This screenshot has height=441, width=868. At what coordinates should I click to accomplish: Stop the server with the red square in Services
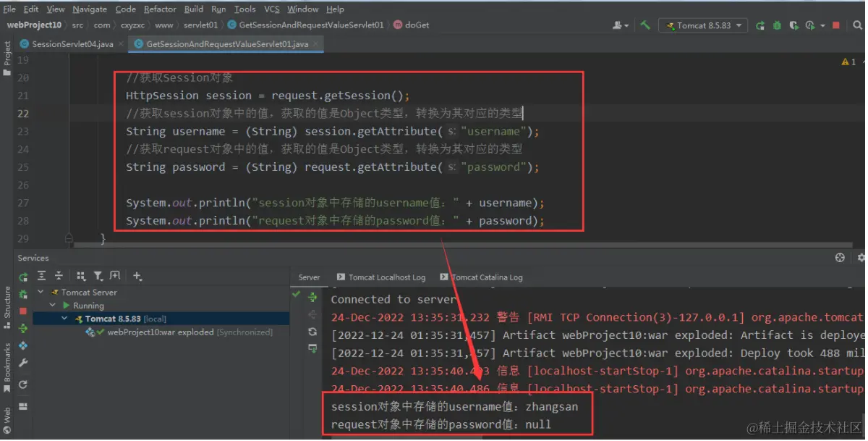23,311
